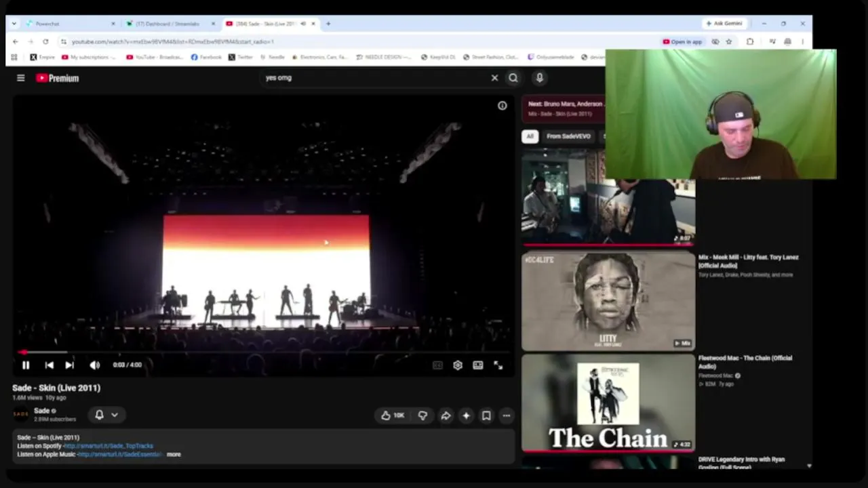The height and width of the screenshot is (488, 868).
Task: Open 'Mix - Meek Mill - Litty' title
Action: pyautogui.click(x=749, y=261)
